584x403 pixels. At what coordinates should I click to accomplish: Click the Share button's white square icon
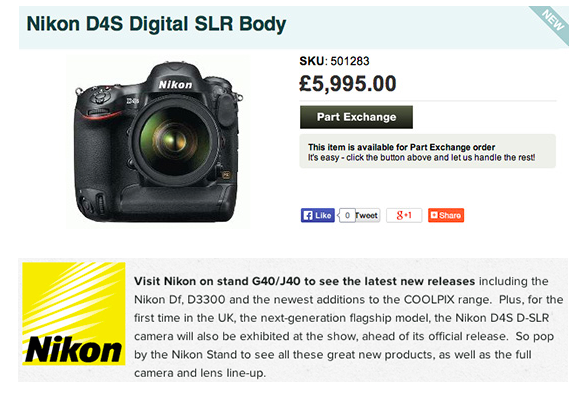[x=434, y=215]
